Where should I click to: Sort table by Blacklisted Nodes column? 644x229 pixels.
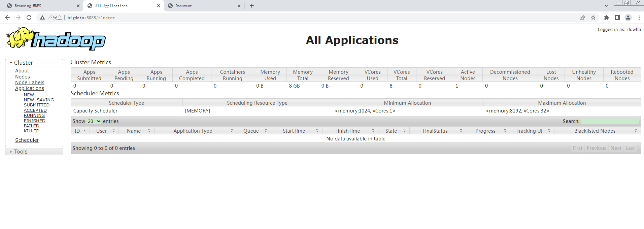click(x=598, y=131)
